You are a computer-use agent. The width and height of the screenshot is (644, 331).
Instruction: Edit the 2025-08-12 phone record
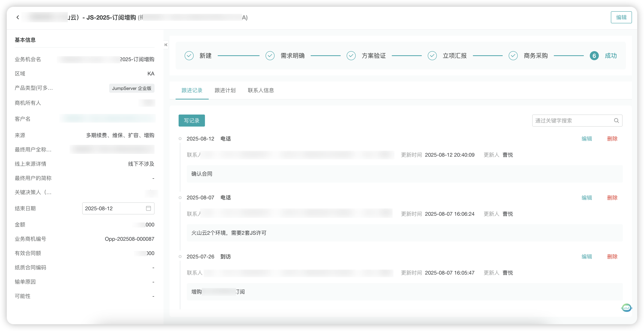(x=586, y=139)
